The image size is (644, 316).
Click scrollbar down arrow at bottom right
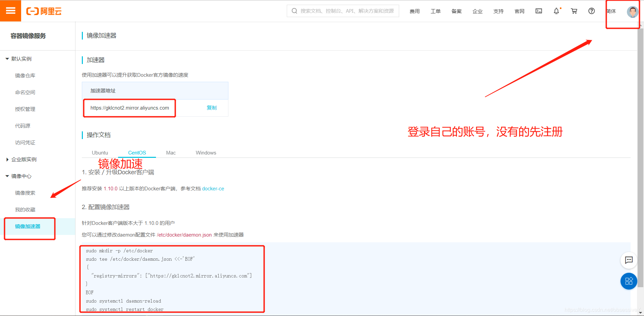point(640,313)
